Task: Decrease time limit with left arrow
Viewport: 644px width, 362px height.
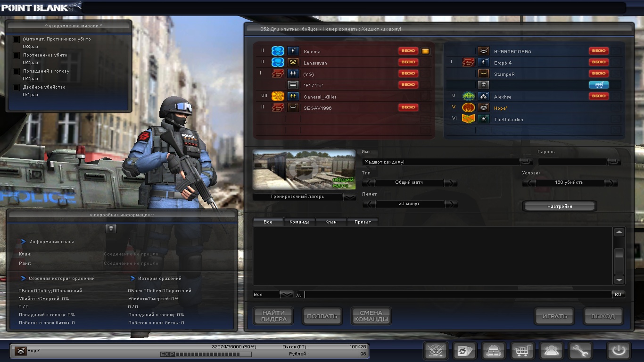Action: (x=369, y=204)
